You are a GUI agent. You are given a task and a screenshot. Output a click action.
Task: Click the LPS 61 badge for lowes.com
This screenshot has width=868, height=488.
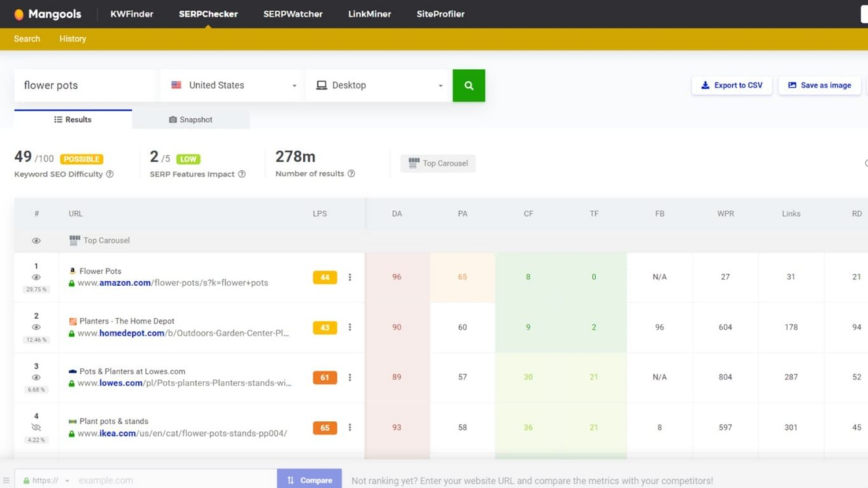[325, 378]
